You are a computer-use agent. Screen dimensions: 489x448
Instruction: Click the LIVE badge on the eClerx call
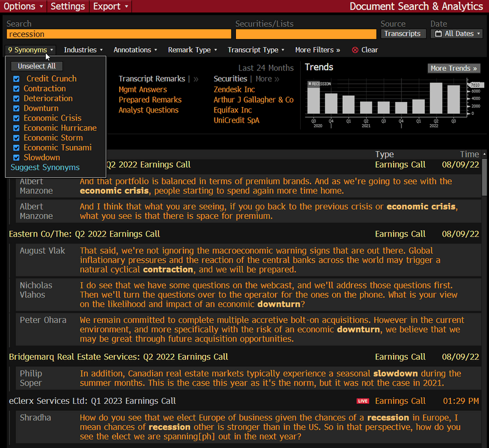363,401
